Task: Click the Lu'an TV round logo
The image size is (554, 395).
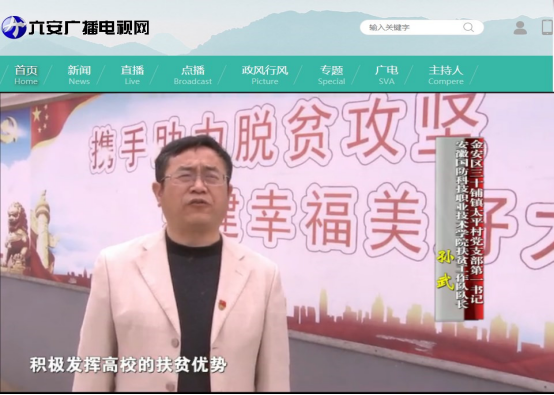Action: 13,27
